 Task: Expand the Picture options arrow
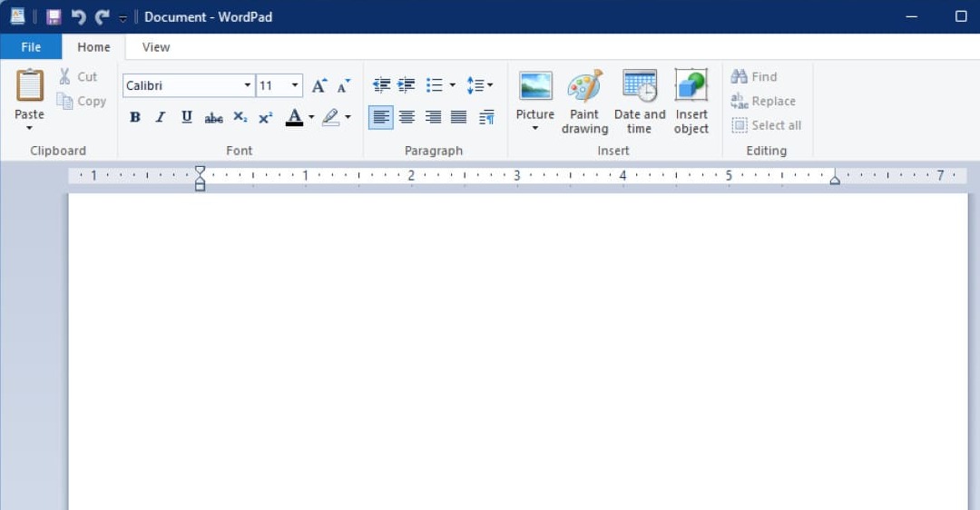coord(535,128)
